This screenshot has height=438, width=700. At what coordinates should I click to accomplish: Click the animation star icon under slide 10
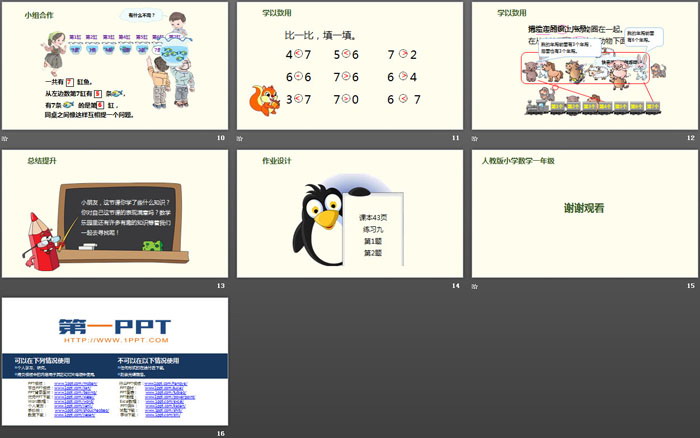(x=5, y=137)
